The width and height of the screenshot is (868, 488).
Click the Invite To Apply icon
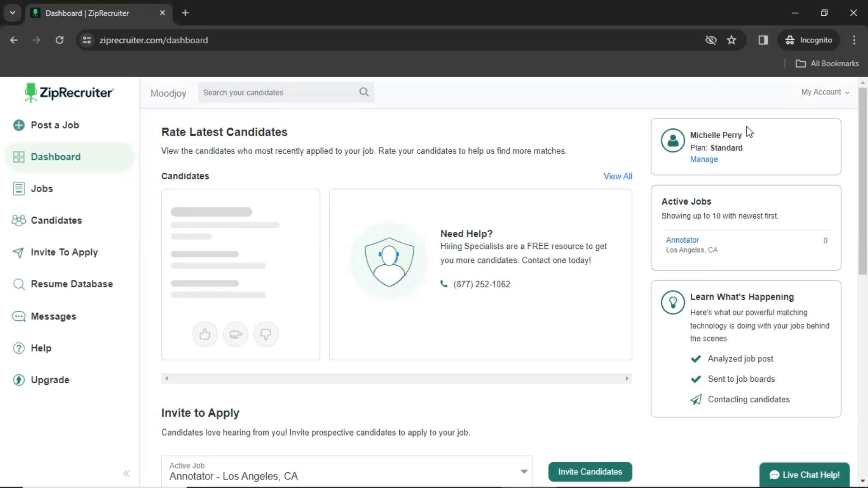19,252
